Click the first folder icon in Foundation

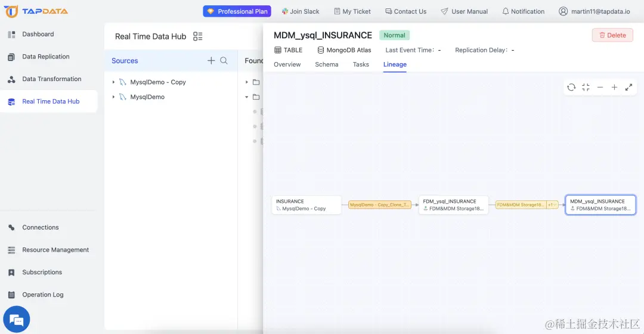[256, 82]
